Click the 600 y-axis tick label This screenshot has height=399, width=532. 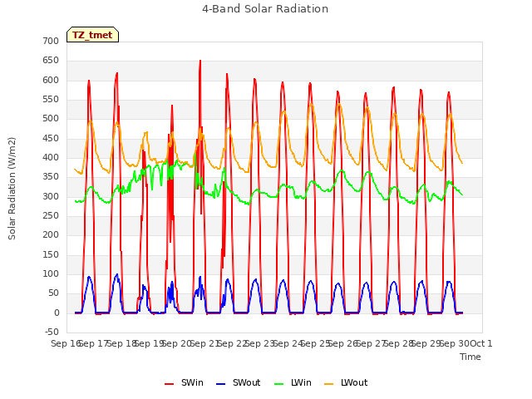pyautogui.click(x=51, y=80)
